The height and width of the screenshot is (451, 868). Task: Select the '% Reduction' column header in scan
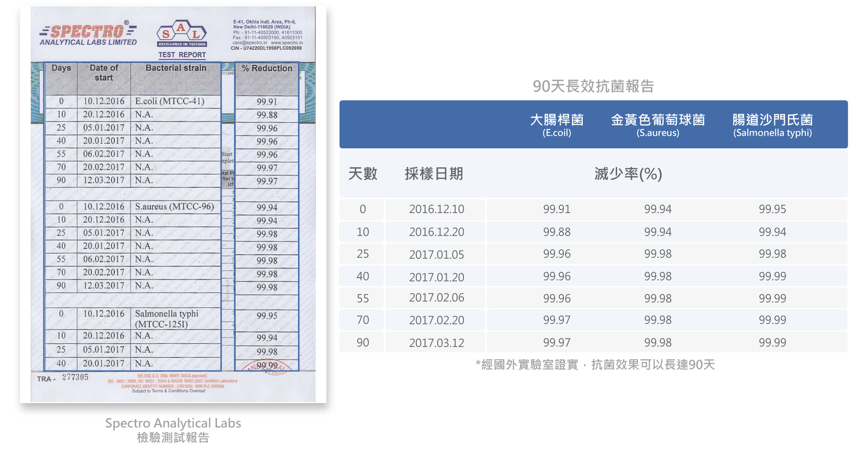coord(267,68)
